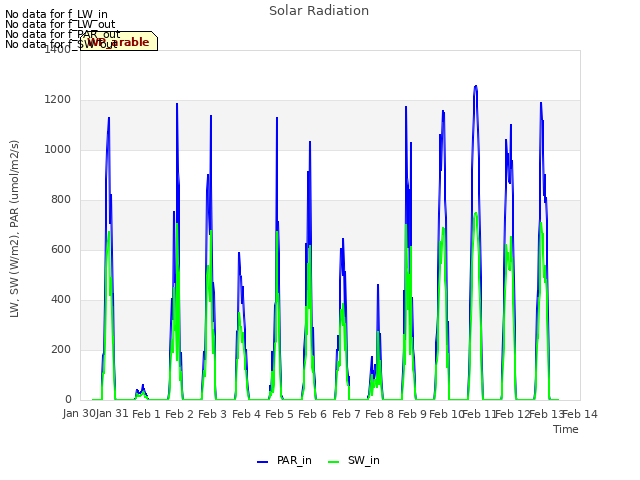This screenshot has height=480, width=640.
Task: Click the Jan 30 x-axis tick label
Action: coord(79,413)
